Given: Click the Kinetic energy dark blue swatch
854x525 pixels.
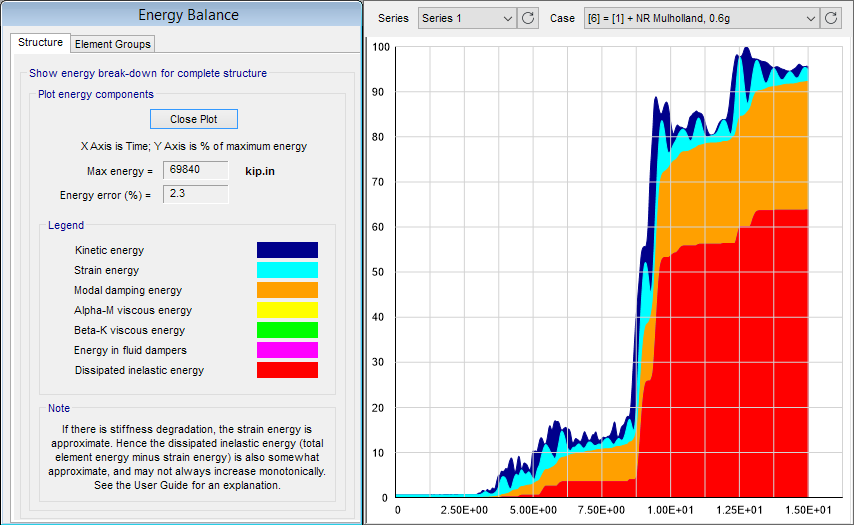Looking at the screenshot, I should 287,250.
